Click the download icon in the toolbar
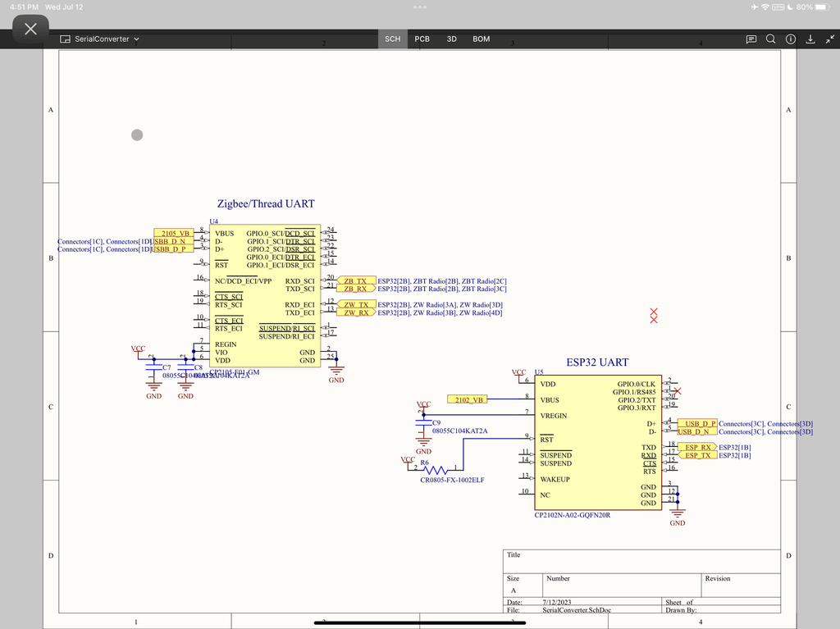 click(x=810, y=39)
